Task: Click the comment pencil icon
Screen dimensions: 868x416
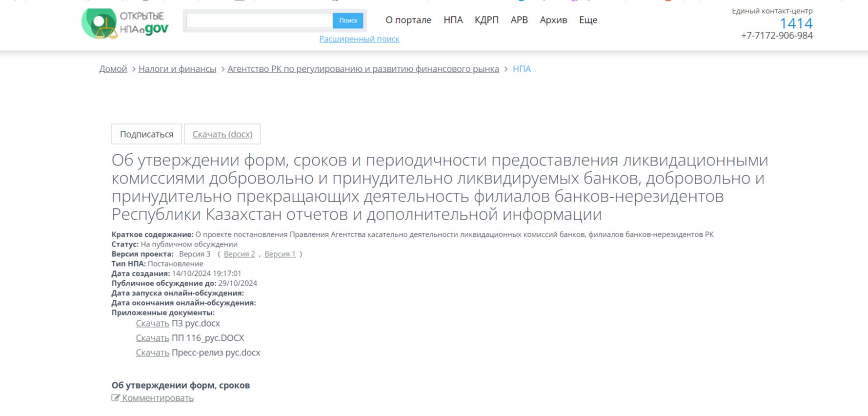Action: pos(116,398)
